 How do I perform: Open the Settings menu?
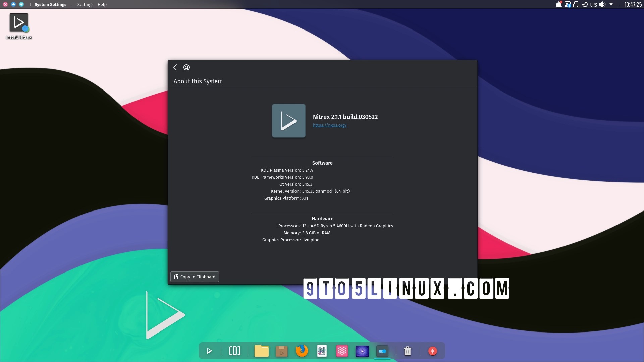(85, 4)
